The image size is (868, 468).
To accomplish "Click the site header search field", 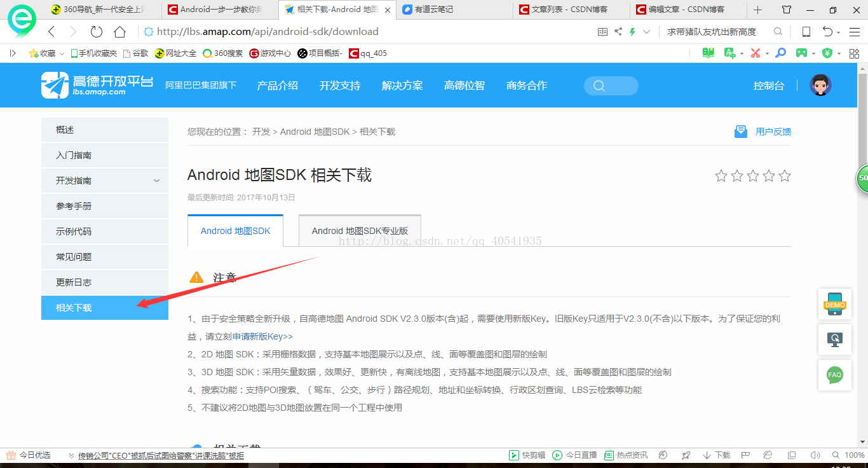I will (x=611, y=86).
